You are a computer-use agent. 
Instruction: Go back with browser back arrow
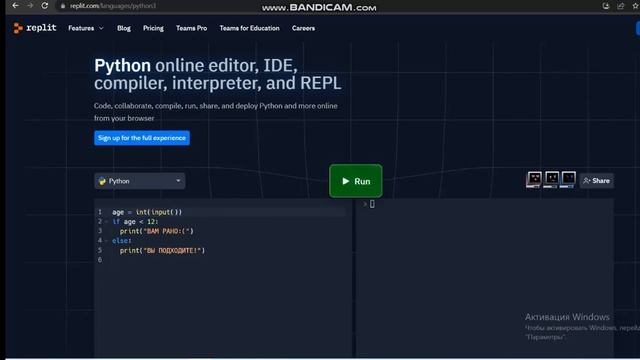15,6
